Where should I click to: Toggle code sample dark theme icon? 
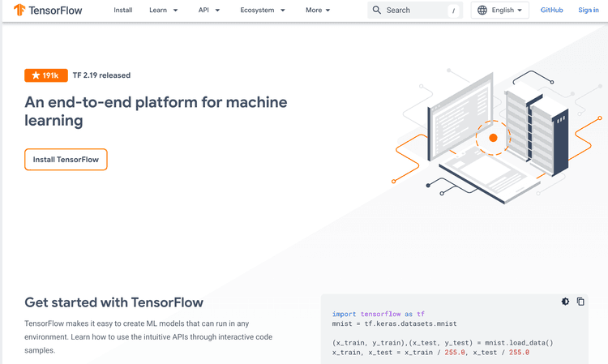pos(565,302)
